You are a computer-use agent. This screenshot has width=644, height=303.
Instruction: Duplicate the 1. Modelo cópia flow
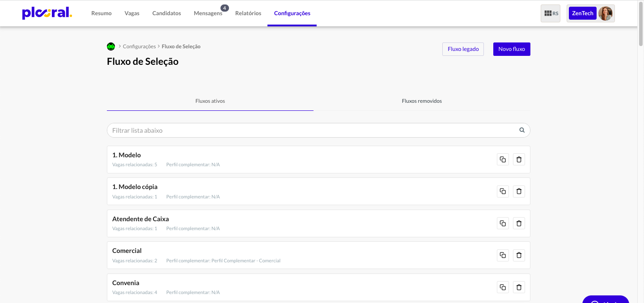coord(503,191)
